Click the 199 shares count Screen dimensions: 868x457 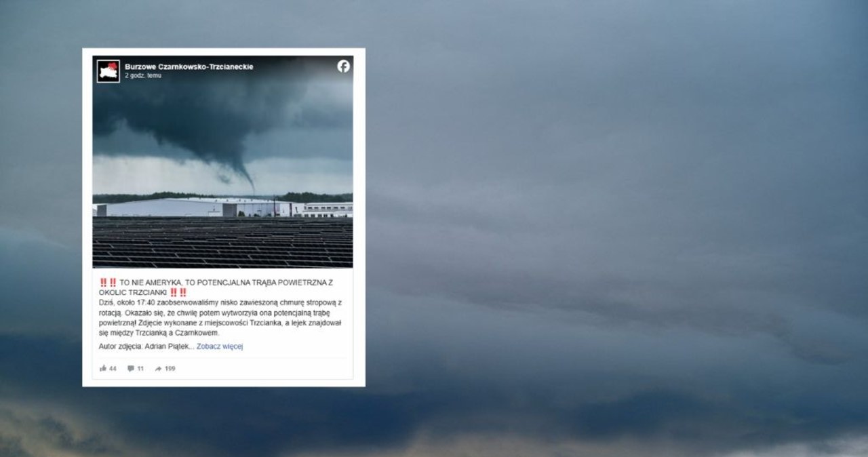tap(170, 369)
